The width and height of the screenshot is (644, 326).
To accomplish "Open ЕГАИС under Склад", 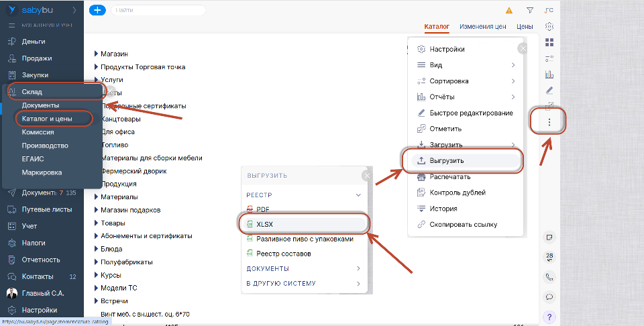I will tap(32, 159).
